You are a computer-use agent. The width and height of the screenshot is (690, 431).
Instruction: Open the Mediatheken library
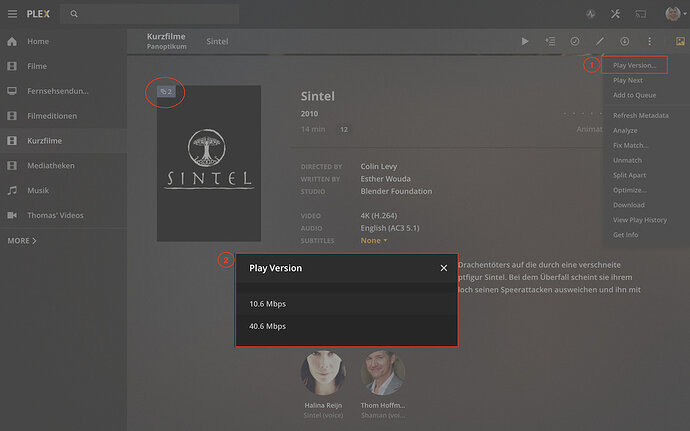(63, 166)
